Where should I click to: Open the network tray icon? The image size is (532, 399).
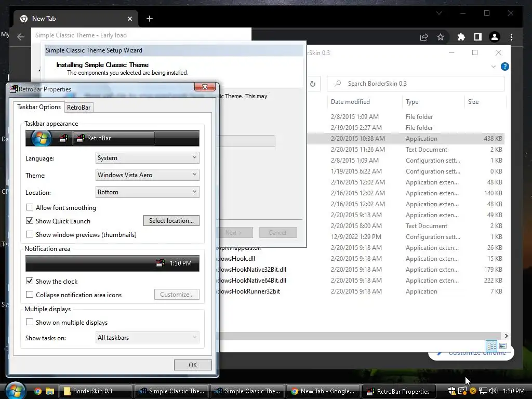pos(483,391)
